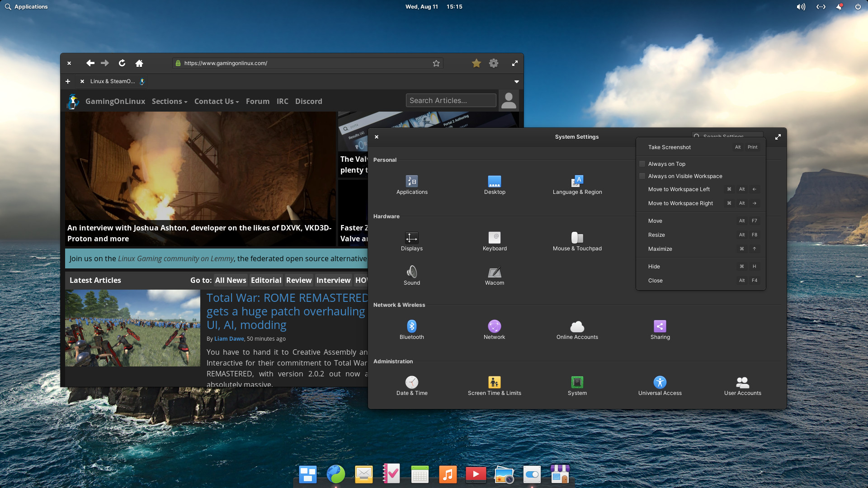Choose Take Screenshot from window menu
The width and height of the screenshot is (868, 488).
[701, 147]
